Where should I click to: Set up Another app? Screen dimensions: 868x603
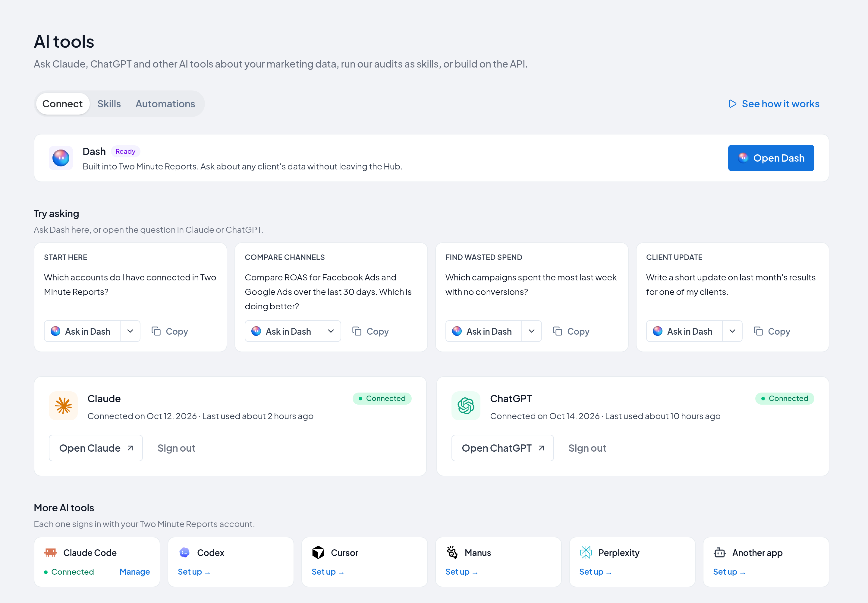click(729, 572)
